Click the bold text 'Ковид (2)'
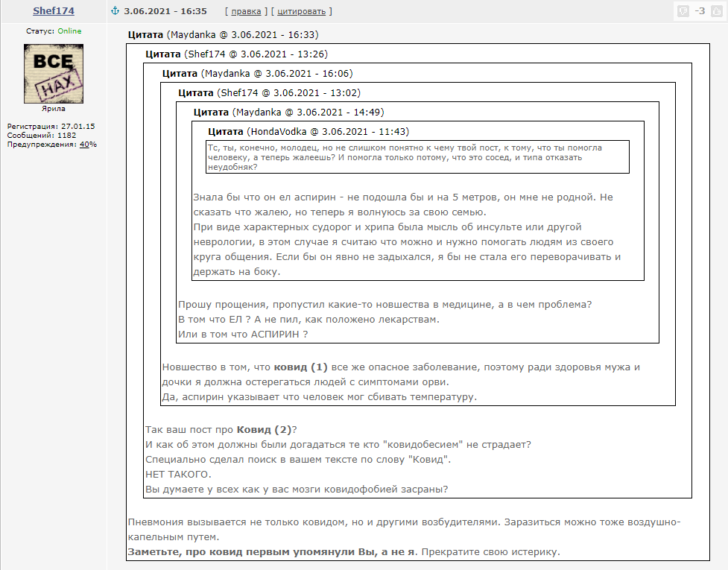Screen dimensions: 728x570 coord(265,430)
